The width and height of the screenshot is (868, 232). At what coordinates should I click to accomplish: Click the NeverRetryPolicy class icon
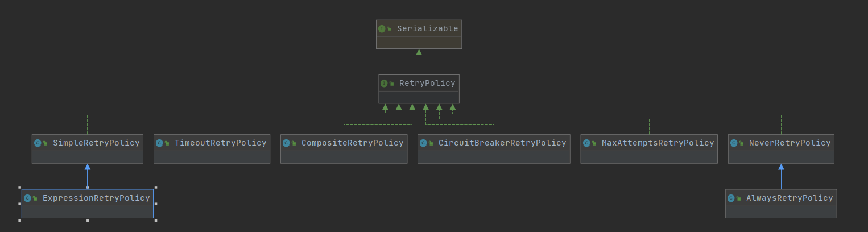[x=734, y=143]
